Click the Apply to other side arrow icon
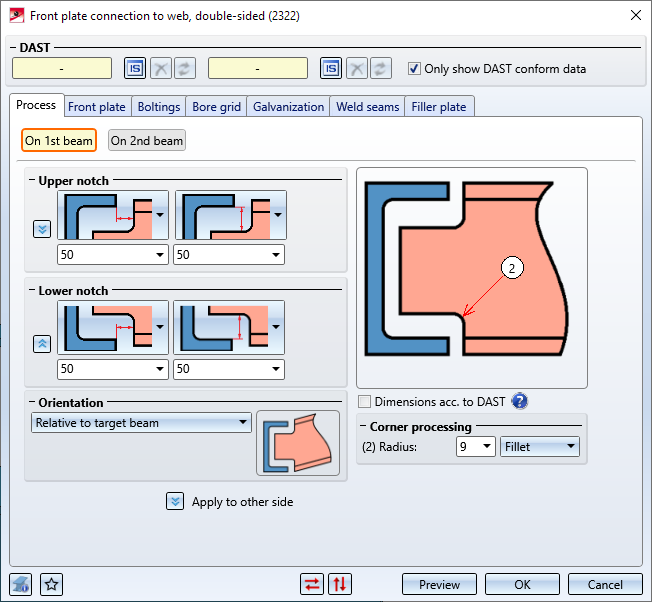Screen dimensions: 652x602 coord(176,501)
